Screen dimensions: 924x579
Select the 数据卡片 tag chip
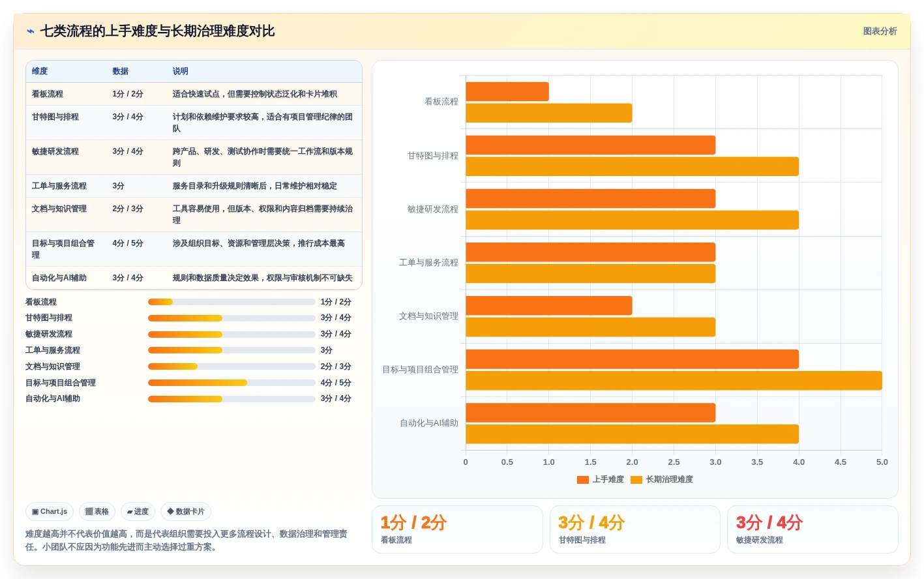186,512
